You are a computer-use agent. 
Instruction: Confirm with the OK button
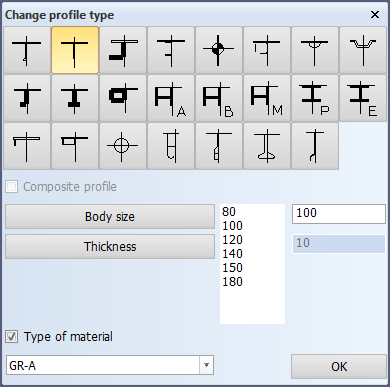(x=339, y=367)
